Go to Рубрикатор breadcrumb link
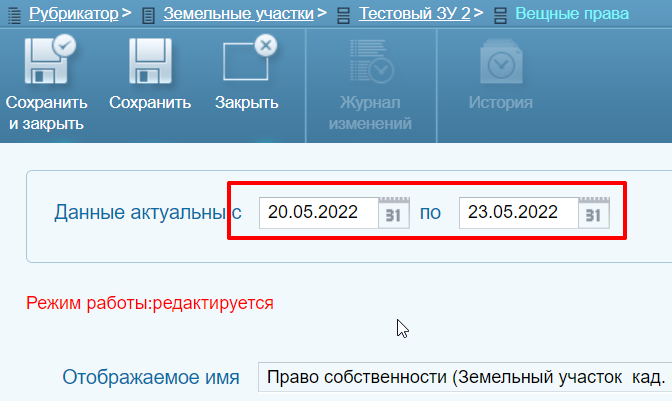 coord(74,14)
